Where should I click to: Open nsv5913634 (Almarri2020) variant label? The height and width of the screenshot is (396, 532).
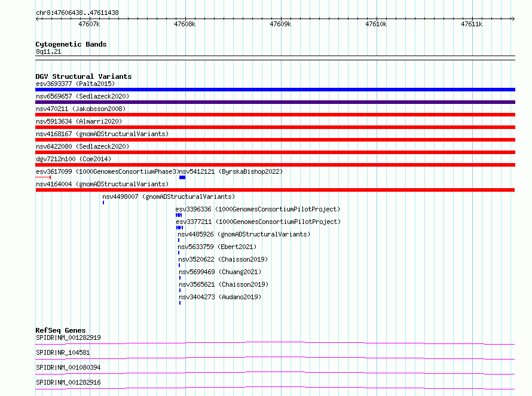click(79, 121)
